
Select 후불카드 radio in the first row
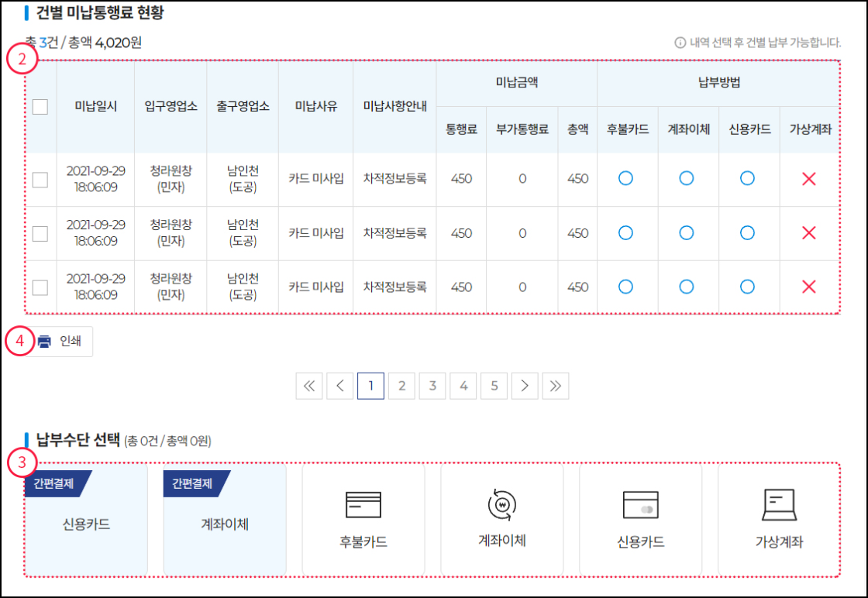coord(627,178)
